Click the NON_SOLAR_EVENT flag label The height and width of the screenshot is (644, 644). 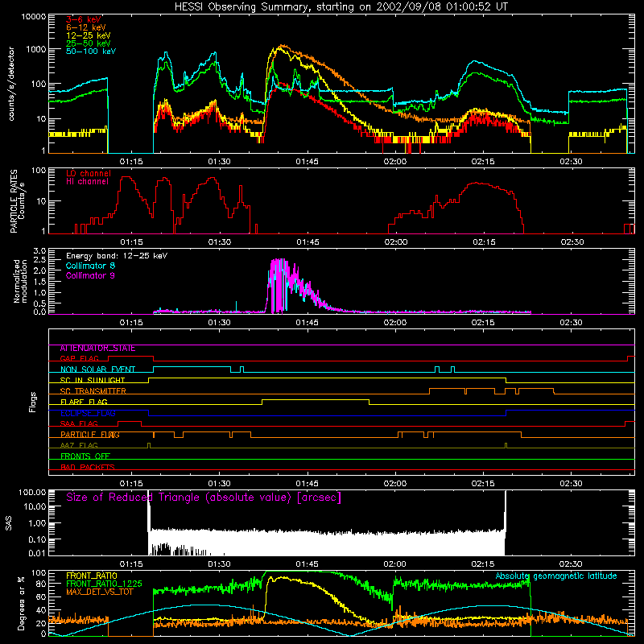coord(97,369)
